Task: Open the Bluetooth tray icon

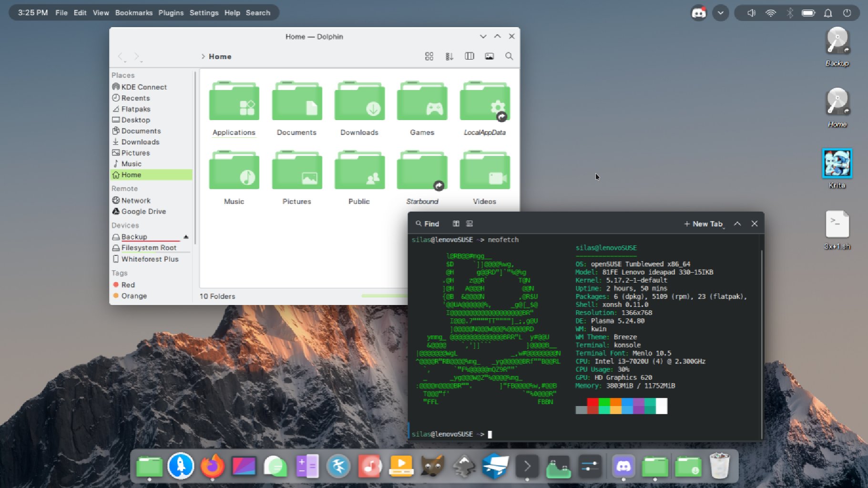Action: tap(790, 13)
